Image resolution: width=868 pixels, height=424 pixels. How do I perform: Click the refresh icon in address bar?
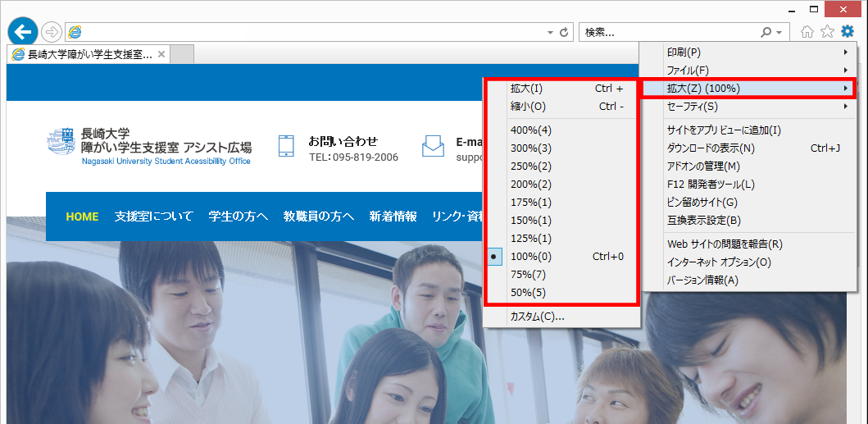tap(564, 33)
